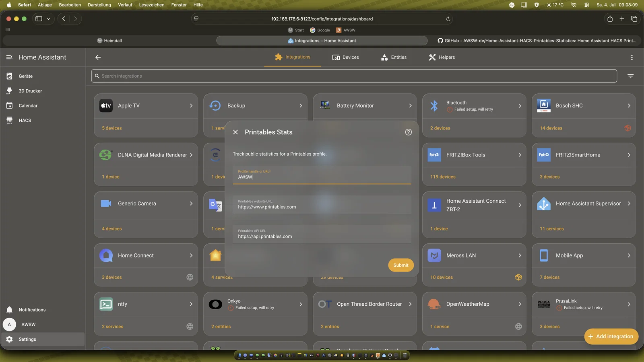
Task: Open the three-dot overflow menu
Action: click(632, 58)
